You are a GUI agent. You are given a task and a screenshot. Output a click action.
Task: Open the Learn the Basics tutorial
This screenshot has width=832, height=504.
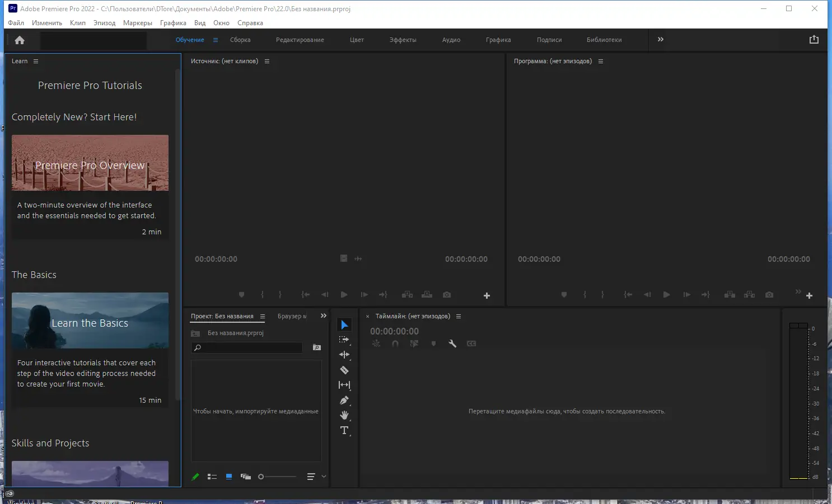[90, 321]
